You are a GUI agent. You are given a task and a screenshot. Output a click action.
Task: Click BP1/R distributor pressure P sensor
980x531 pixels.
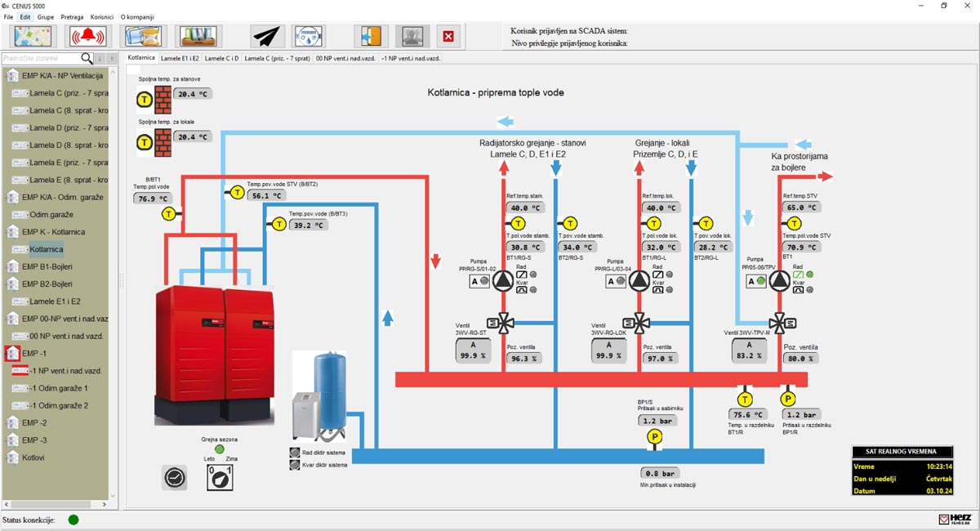click(788, 399)
